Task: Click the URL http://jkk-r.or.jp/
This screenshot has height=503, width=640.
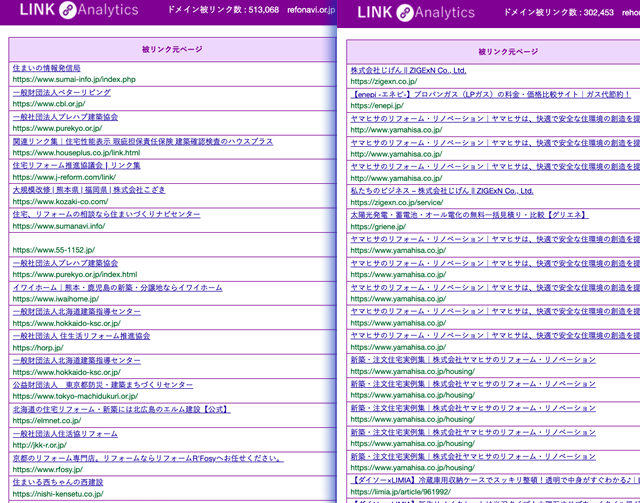Action: click(40, 445)
